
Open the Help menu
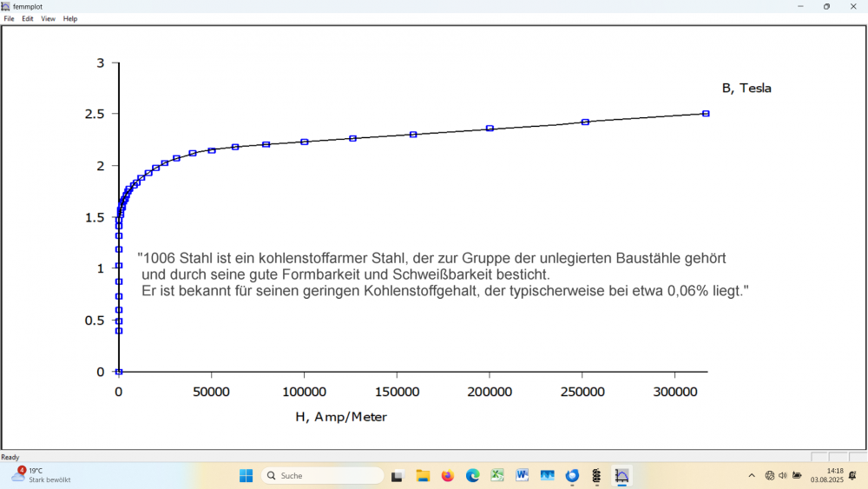(70, 18)
